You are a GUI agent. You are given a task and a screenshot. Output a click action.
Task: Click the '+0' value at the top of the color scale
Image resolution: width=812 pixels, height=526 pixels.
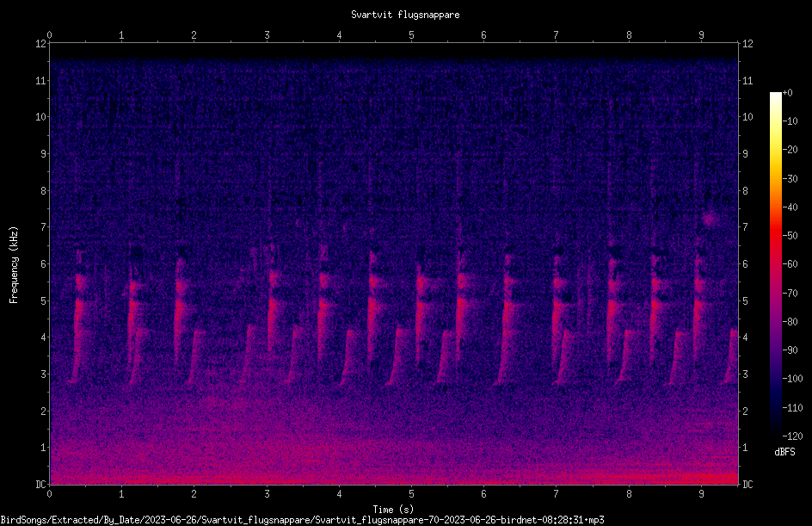click(788, 93)
